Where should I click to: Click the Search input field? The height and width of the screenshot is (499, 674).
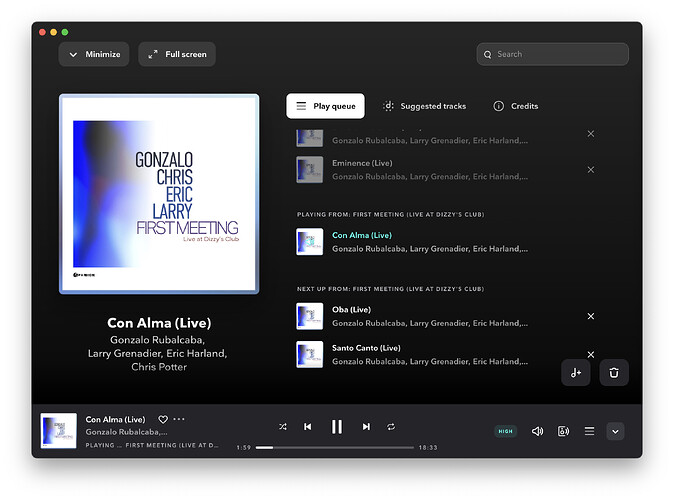click(552, 54)
